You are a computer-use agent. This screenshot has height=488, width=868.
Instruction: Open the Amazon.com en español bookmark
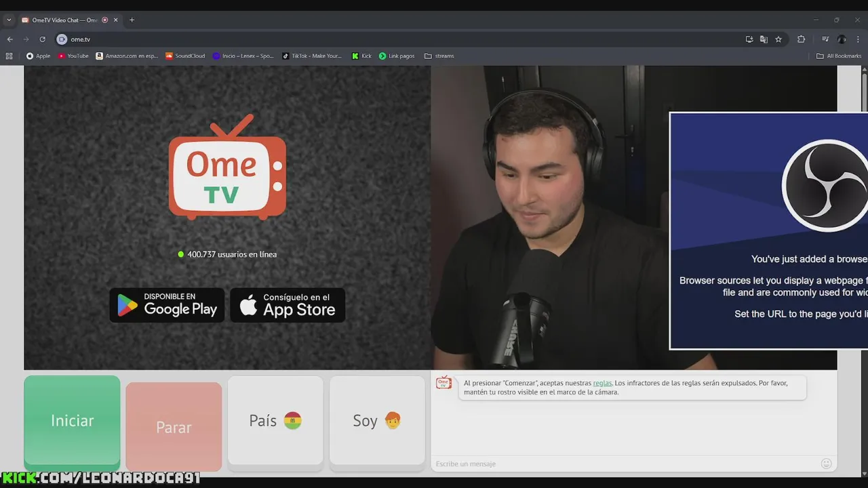(127, 56)
